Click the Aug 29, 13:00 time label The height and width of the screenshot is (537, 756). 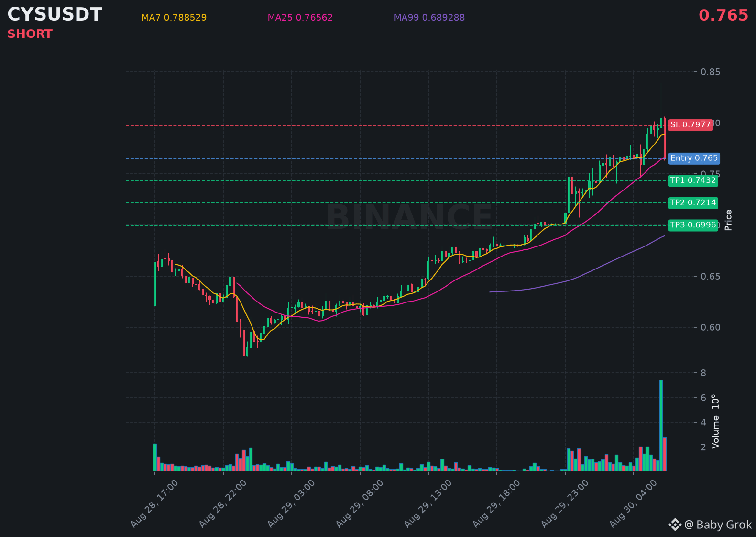(428, 503)
